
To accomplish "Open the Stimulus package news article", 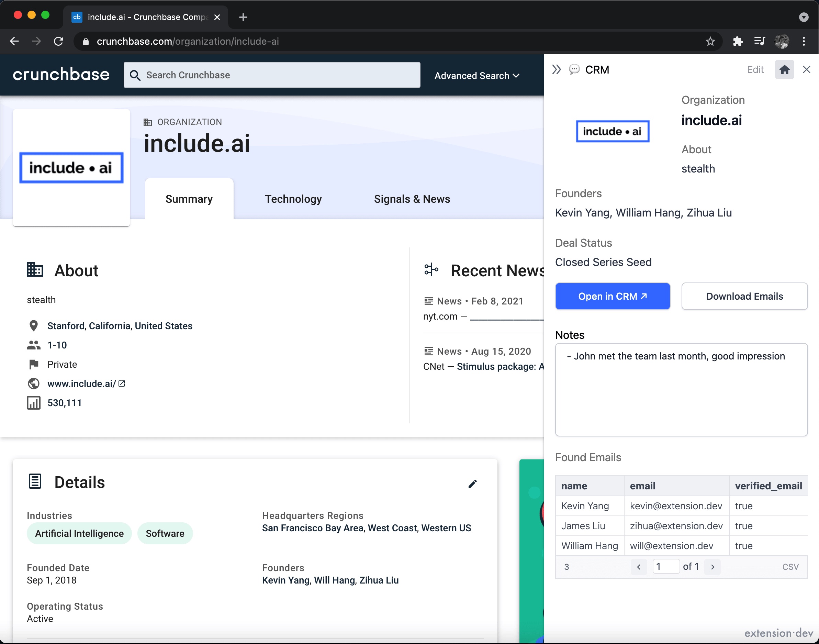I will coord(500,366).
